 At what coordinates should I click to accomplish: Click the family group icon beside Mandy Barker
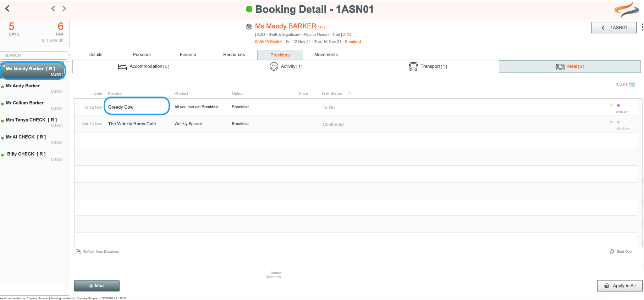click(249, 27)
